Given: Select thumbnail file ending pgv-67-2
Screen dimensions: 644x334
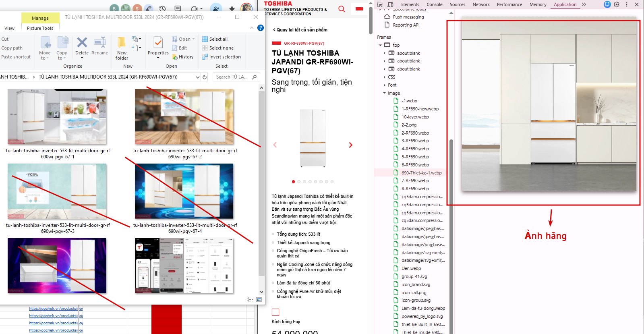Looking at the screenshot, I should [x=185, y=124].
